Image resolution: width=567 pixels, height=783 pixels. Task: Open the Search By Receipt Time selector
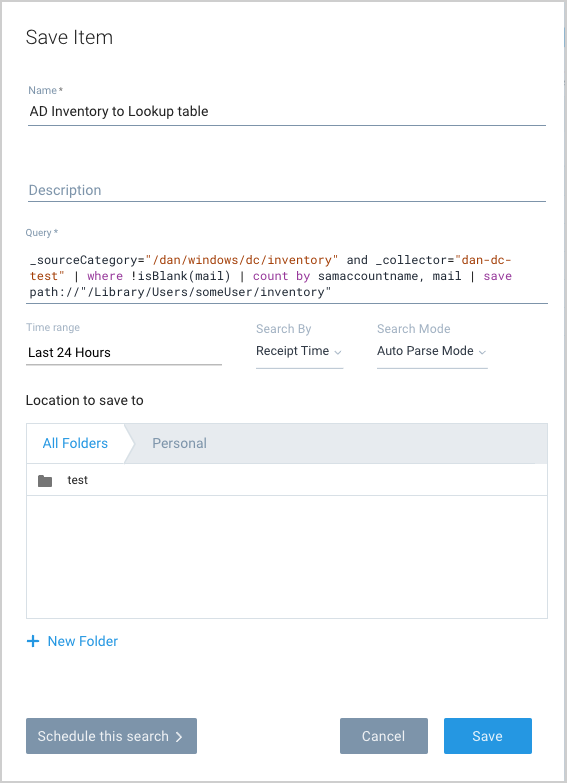tap(299, 352)
